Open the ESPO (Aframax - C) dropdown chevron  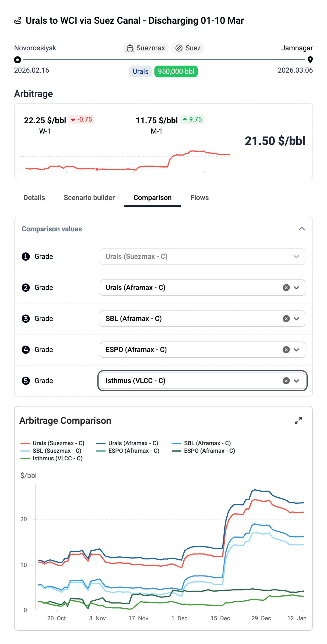point(297,350)
